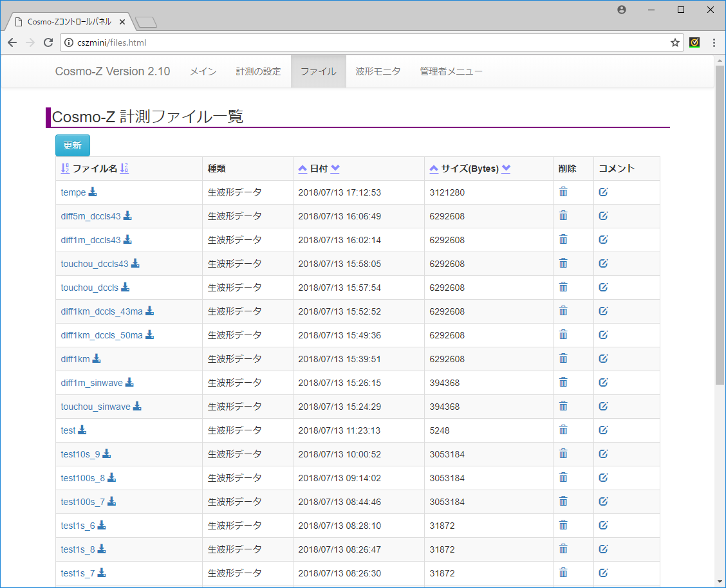Sort by date ascending arrow
The image size is (726, 588).
pyautogui.click(x=302, y=169)
